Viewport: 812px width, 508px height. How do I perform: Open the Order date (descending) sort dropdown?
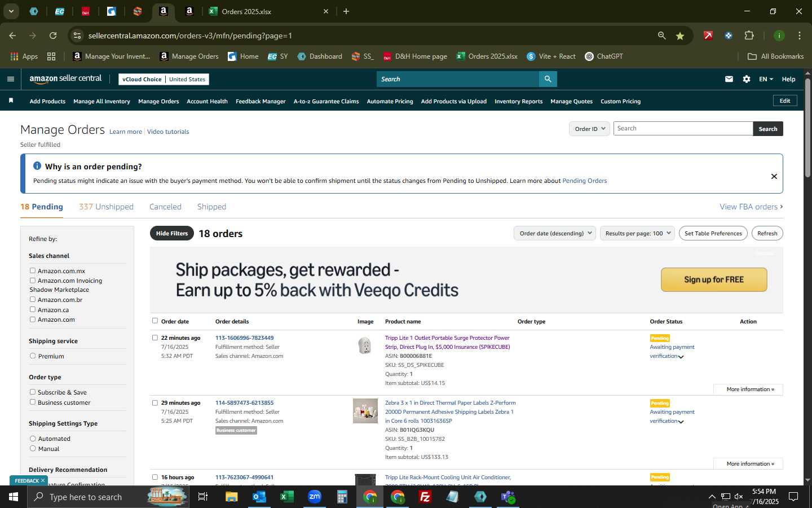point(555,233)
